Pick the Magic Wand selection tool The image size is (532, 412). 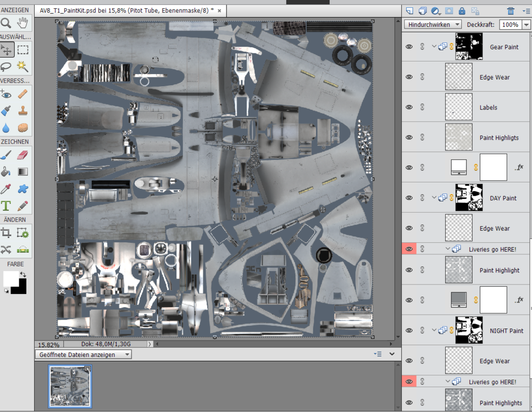pyautogui.click(x=23, y=66)
